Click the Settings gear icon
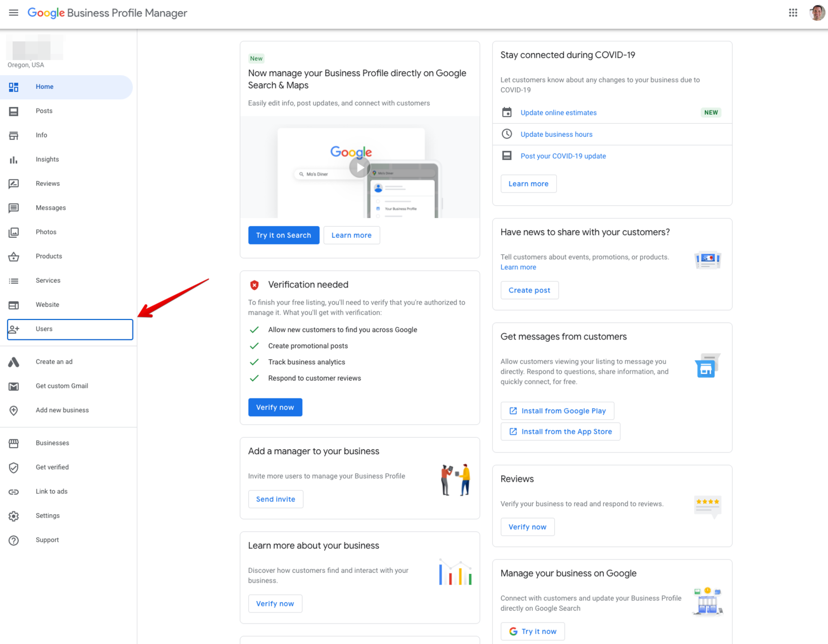 pos(14,516)
